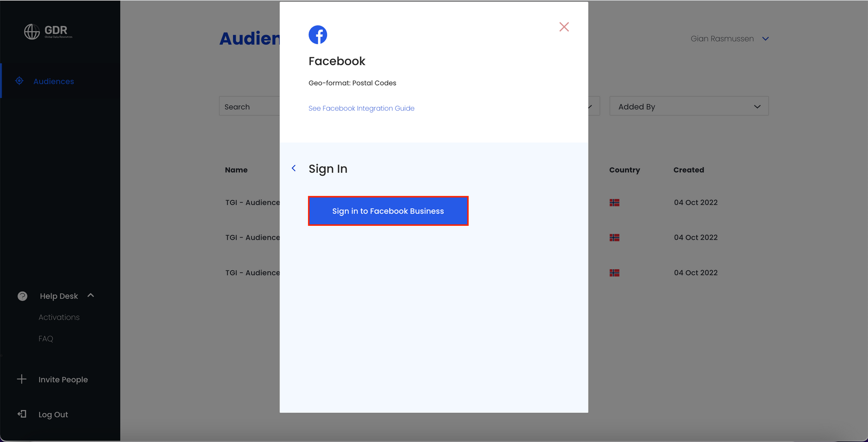Go back using the Sign In chevron
The width and height of the screenshot is (868, 442).
[294, 168]
